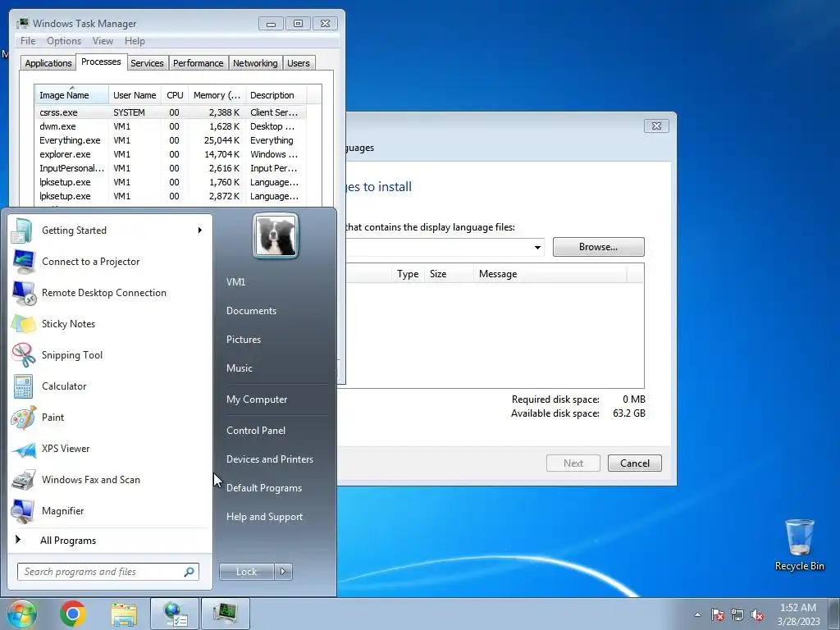Click Cancel in language install dialog
The height and width of the screenshot is (630, 840).
coord(635,463)
